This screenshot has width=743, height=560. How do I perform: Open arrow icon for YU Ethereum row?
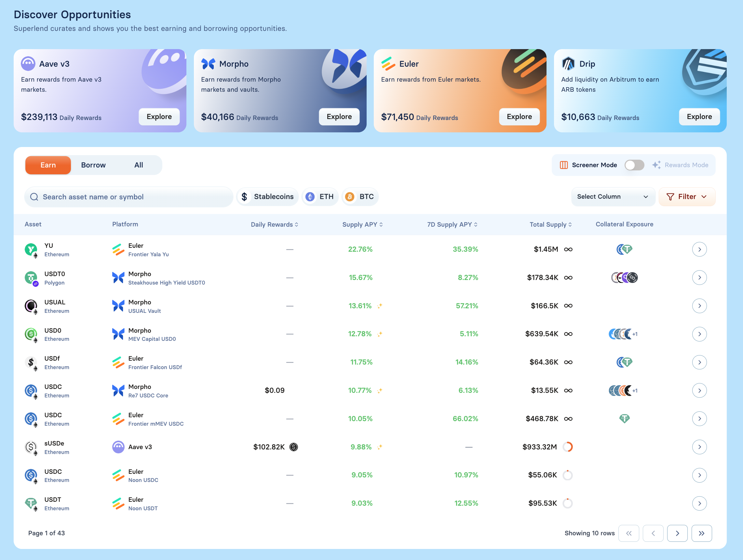(699, 249)
